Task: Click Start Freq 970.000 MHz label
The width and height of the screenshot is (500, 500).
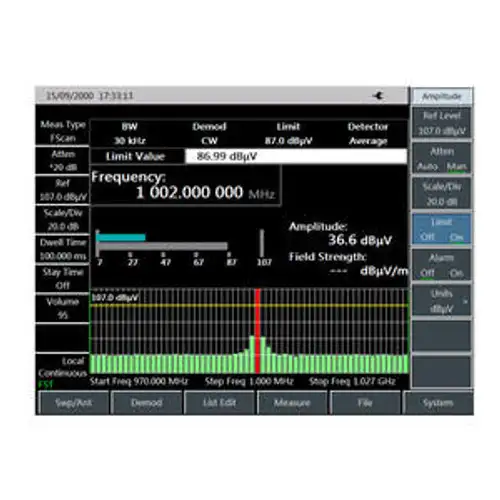Action: pos(139,381)
